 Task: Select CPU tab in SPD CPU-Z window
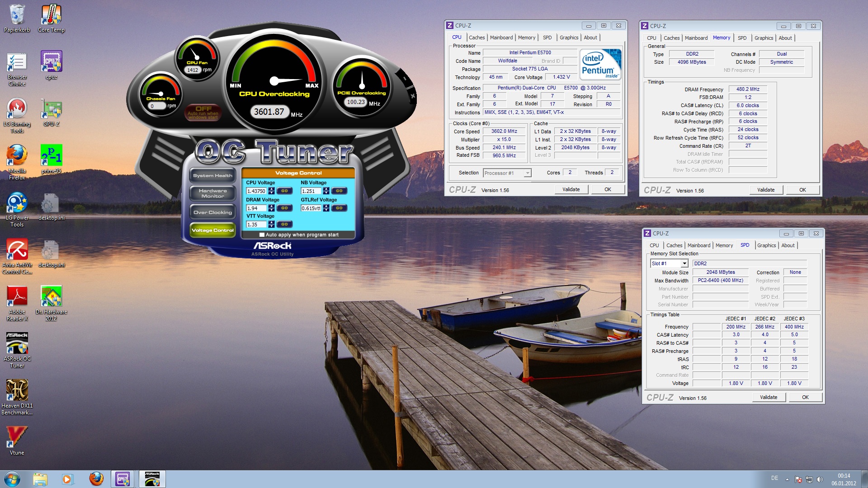(654, 245)
